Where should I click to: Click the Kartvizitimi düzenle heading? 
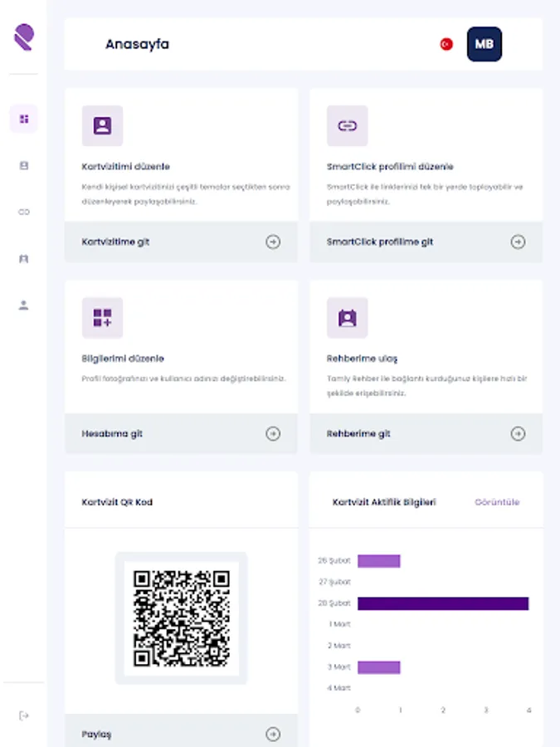pos(126,167)
